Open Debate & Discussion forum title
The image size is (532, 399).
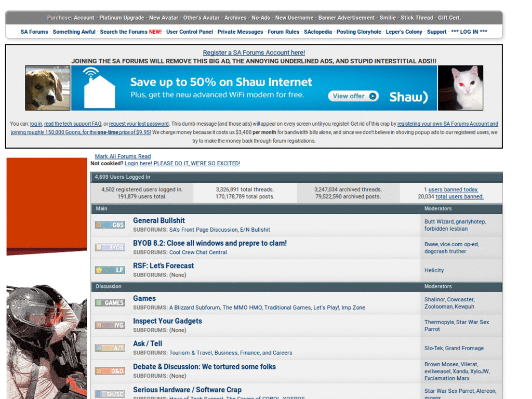(204, 367)
